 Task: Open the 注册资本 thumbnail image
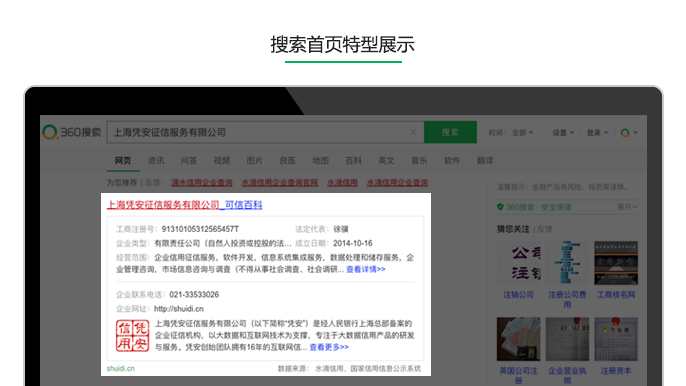coord(616,339)
